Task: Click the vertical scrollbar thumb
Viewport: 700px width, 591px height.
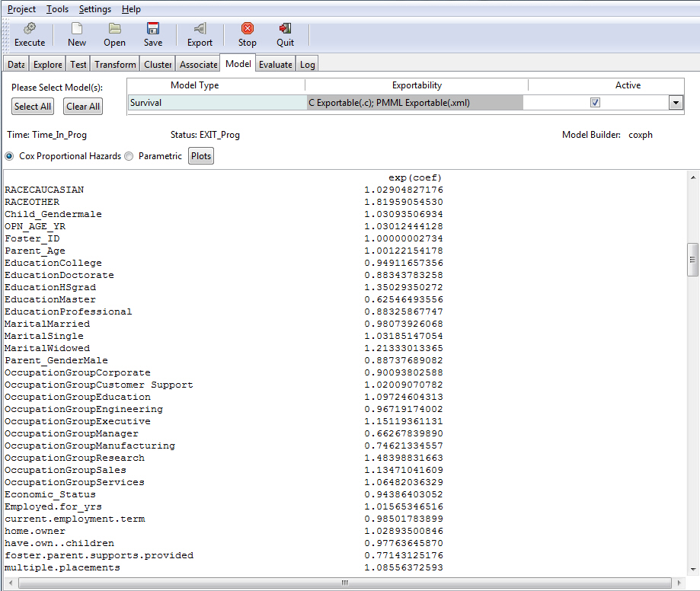Action: coord(692,260)
